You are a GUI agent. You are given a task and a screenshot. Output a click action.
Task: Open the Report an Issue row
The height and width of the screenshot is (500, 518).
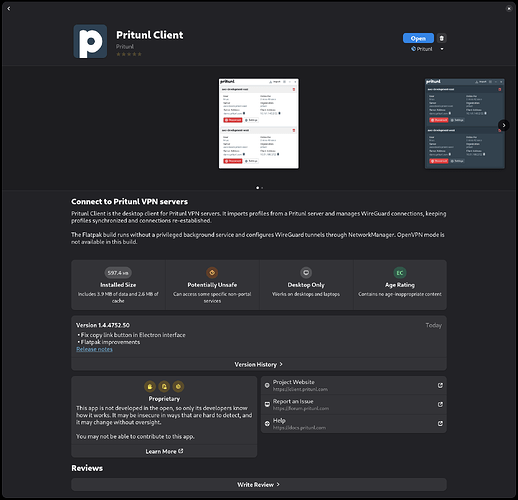click(x=354, y=405)
